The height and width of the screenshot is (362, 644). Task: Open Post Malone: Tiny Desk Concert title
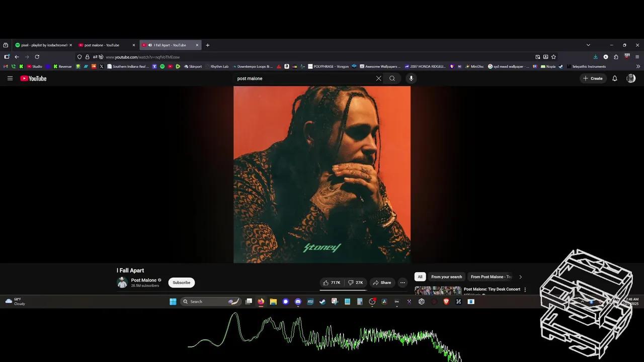[492, 289]
